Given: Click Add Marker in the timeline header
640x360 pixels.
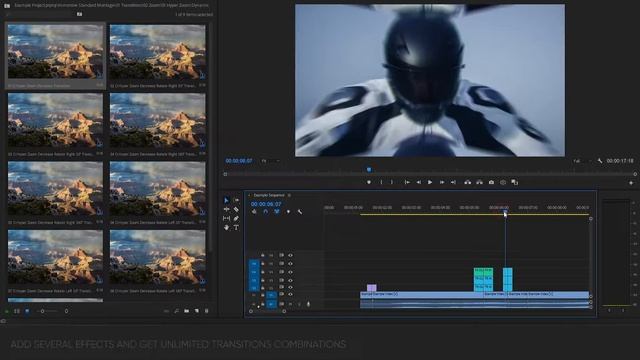Looking at the screenshot, I should coord(289,212).
